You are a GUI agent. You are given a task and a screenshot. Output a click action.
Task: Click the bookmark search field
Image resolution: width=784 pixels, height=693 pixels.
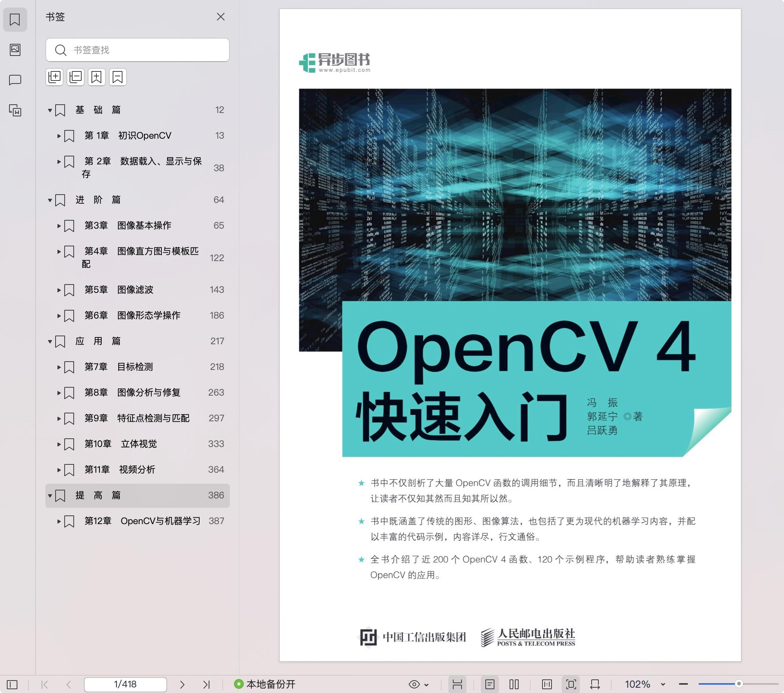[137, 50]
